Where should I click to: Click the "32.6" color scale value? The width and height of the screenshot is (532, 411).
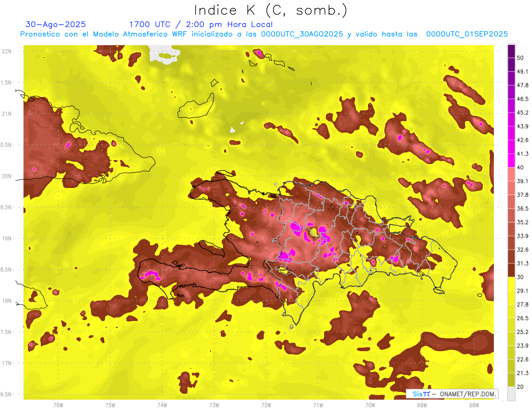(x=523, y=250)
